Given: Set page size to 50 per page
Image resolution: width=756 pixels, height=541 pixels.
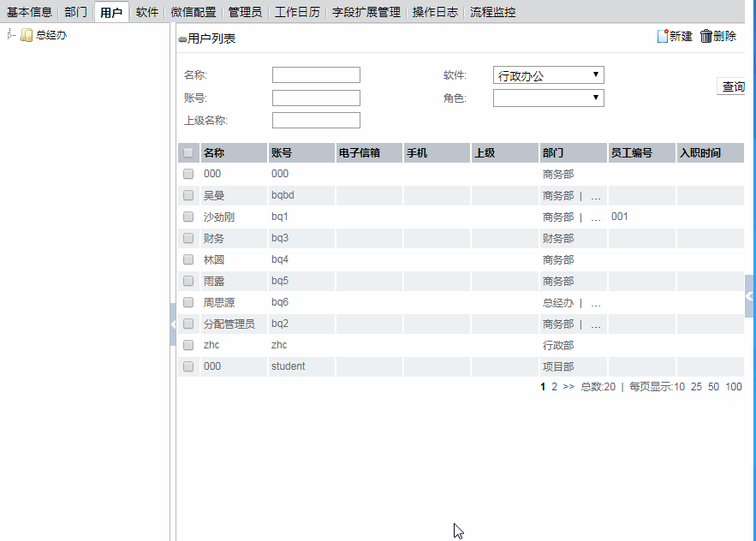Looking at the screenshot, I should pyautogui.click(x=713, y=387).
